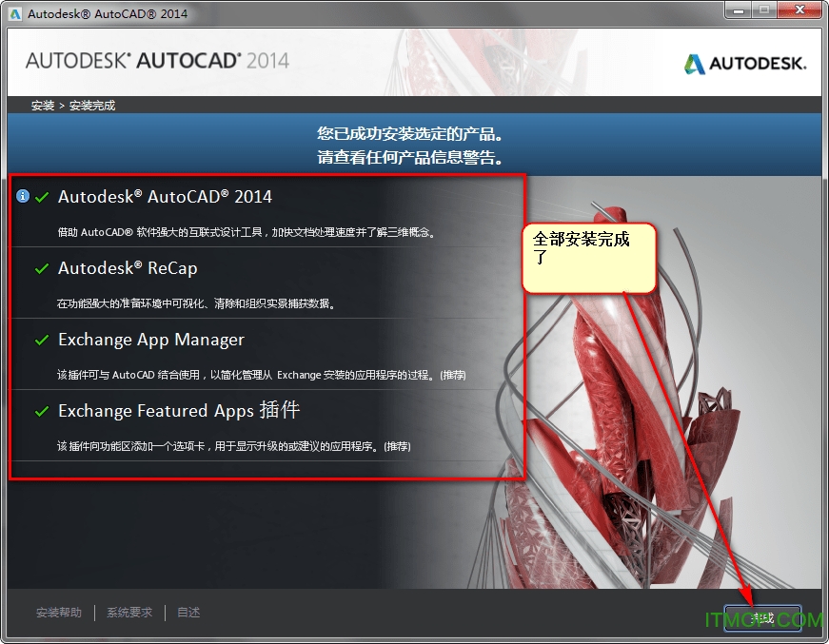
Task: Click the 安装 breadcrumb item
Action: 43,106
